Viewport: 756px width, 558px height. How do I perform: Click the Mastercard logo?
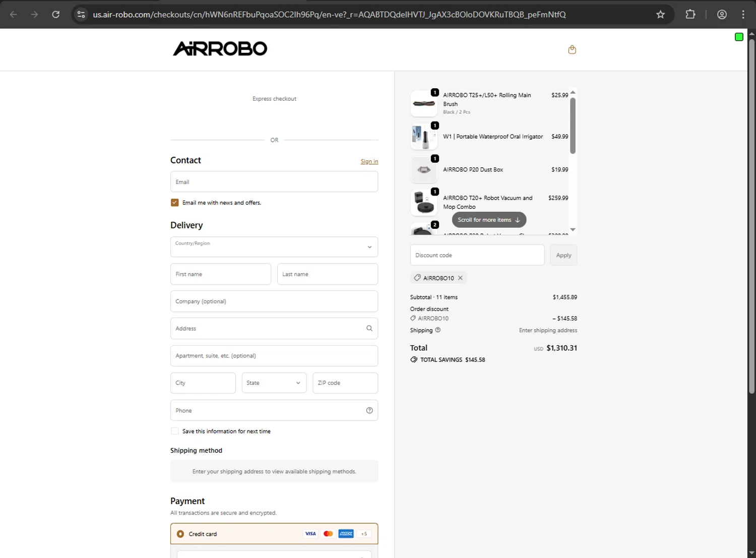328,534
